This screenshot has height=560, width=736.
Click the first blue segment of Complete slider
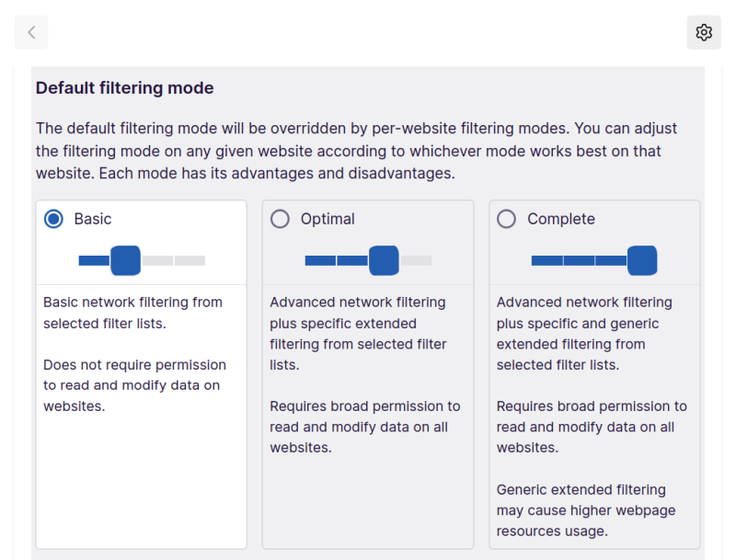pyautogui.click(x=546, y=260)
